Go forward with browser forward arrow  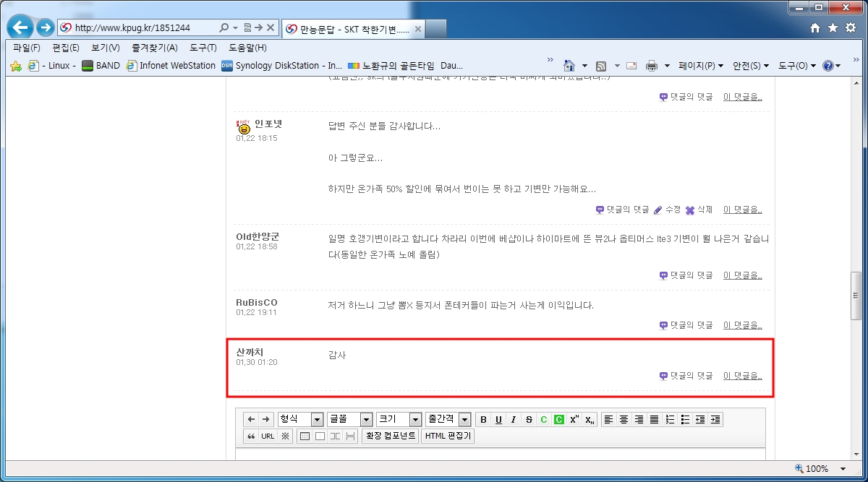click(x=45, y=28)
